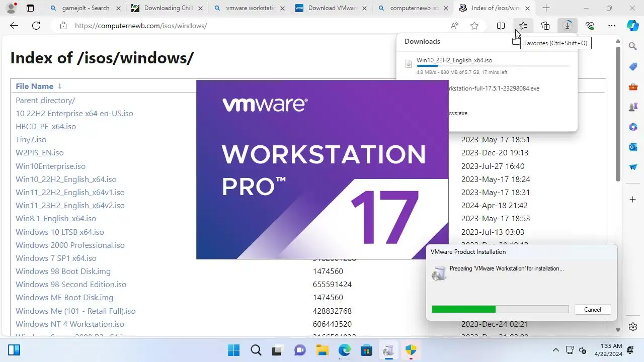
Task: Open Win8.1_English_x64.iso link
Action: click(56, 218)
